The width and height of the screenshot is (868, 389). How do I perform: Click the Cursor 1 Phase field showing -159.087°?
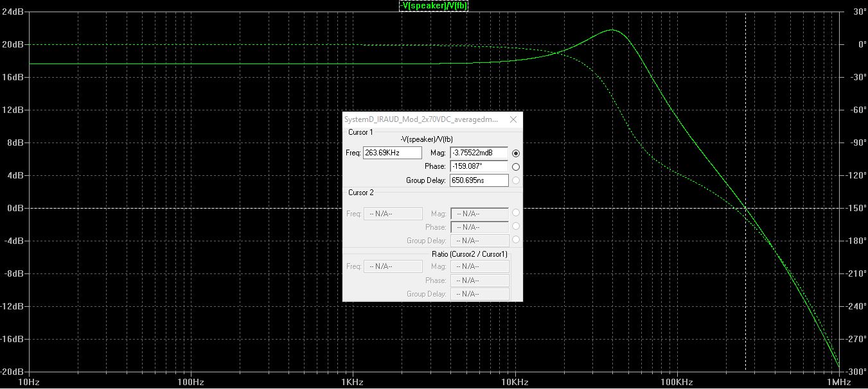(479, 167)
